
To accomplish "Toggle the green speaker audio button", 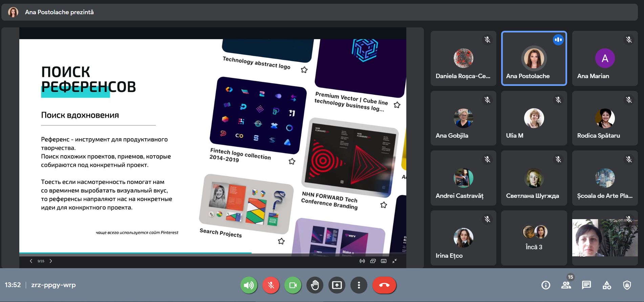I will coord(249,285).
